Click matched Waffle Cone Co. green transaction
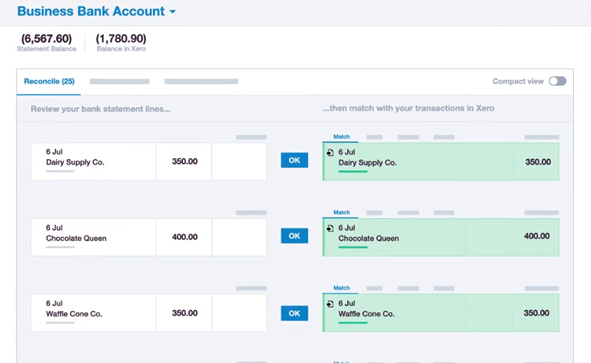Image resolution: width=591 pixels, height=363 pixels. click(x=441, y=313)
